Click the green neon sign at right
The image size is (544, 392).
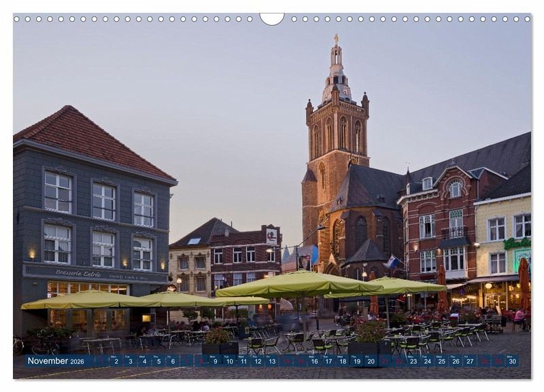[x=517, y=243]
